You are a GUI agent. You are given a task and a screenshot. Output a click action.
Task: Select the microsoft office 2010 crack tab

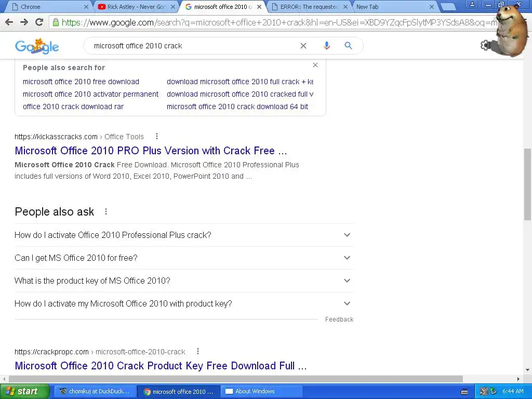click(222, 7)
